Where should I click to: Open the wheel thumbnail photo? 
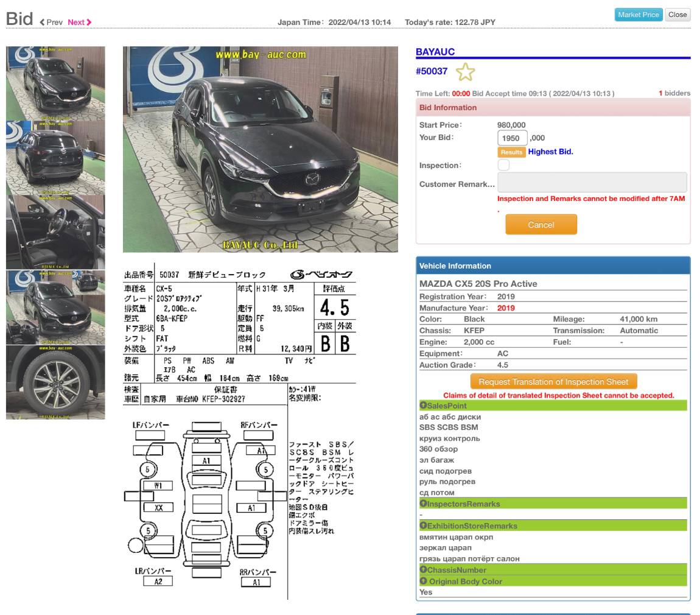tap(55, 382)
